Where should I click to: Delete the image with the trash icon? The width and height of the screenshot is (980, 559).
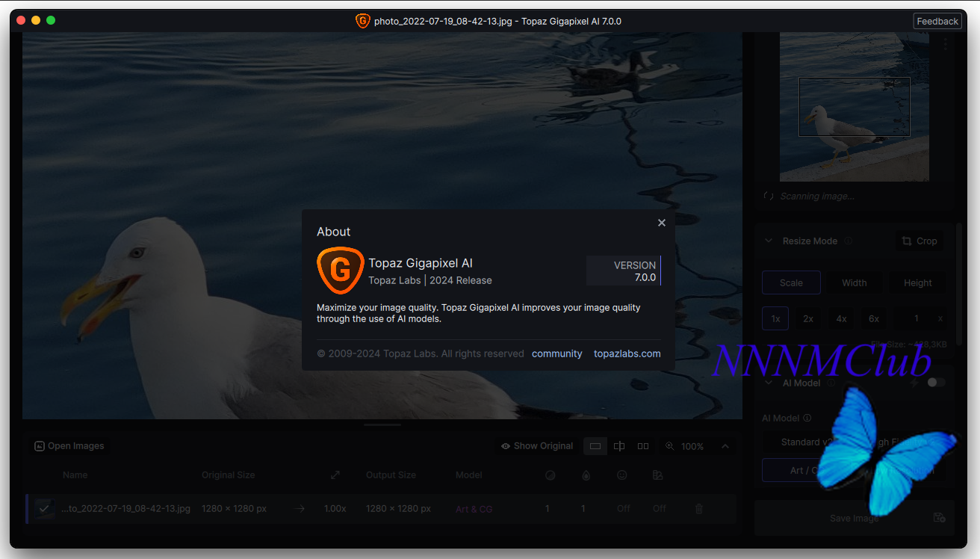(699, 509)
